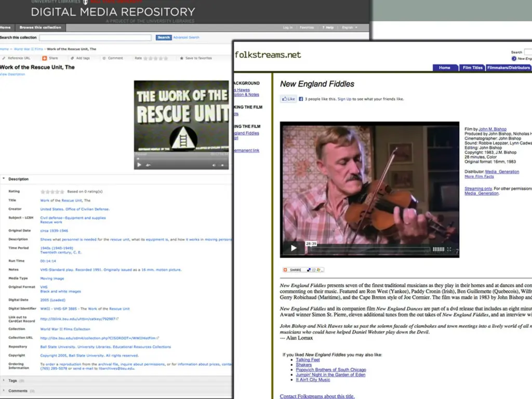Viewport: 532px width, 399px height.
Task: Seek in the Rescue Unit video progress bar
Action: point(181,158)
